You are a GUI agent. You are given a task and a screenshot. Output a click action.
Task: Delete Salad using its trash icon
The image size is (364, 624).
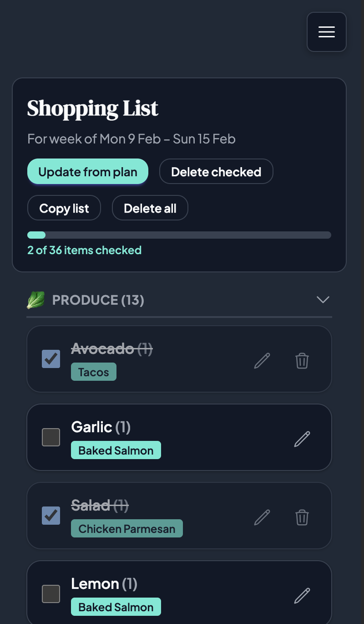click(x=302, y=517)
